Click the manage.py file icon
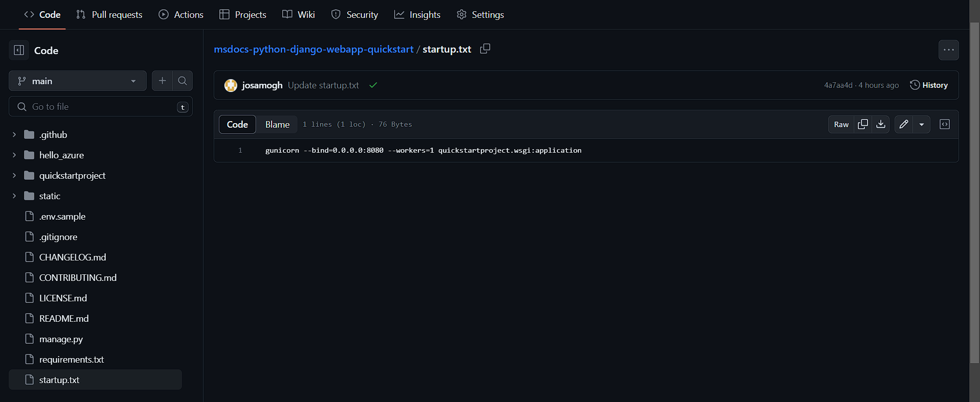The height and width of the screenshot is (402, 980). click(x=30, y=339)
